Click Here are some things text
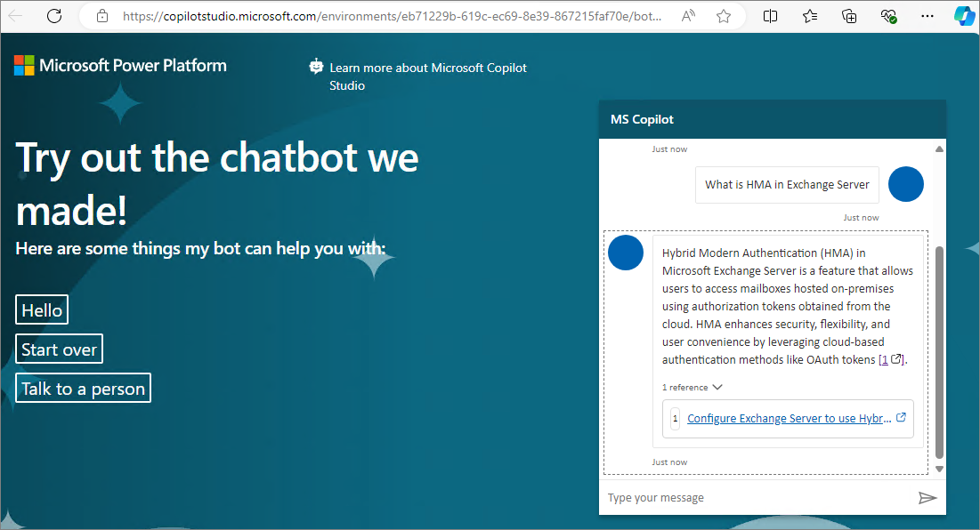The width and height of the screenshot is (980, 530). [x=200, y=248]
